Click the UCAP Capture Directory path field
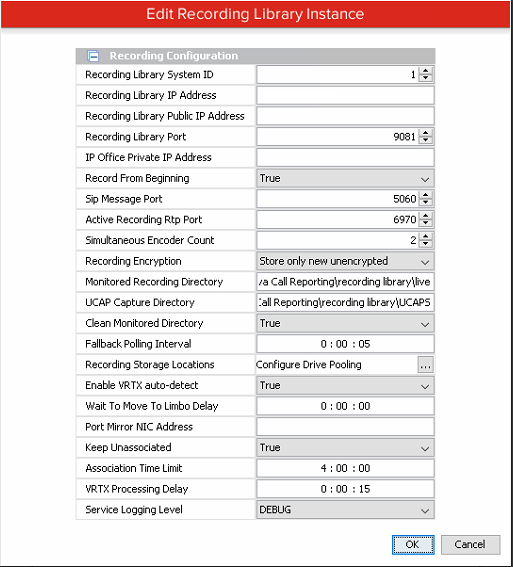The image size is (513, 567). pos(345,303)
